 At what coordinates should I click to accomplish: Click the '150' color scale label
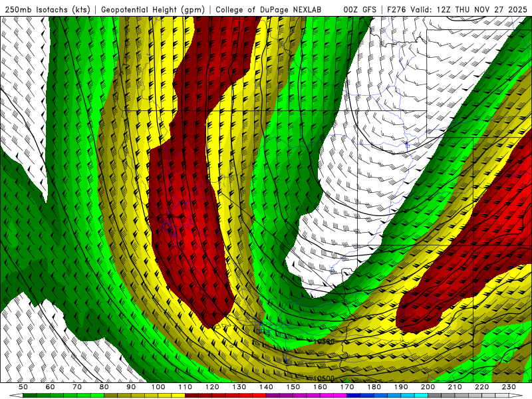coord(293,387)
